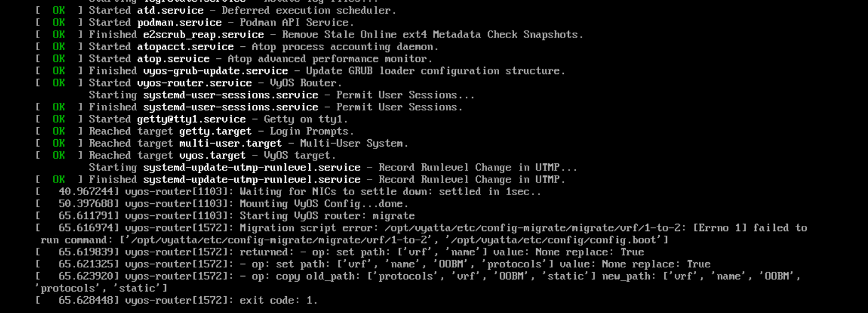Click the OK status beside atop.service

(59, 59)
